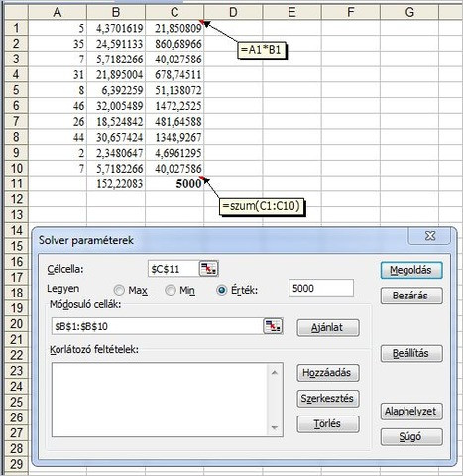463x476 pixels.
Task: Click the range selector icon beside Módosuló cellák
Action: (273, 326)
